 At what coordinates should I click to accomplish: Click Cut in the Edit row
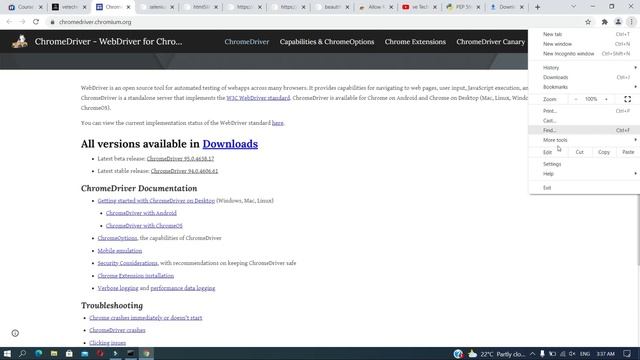(x=580, y=152)
